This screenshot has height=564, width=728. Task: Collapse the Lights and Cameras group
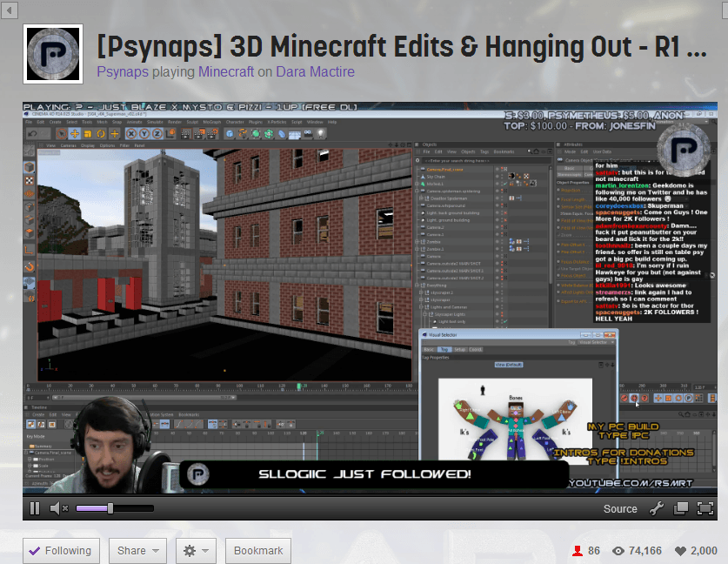(x=421, y=307)
